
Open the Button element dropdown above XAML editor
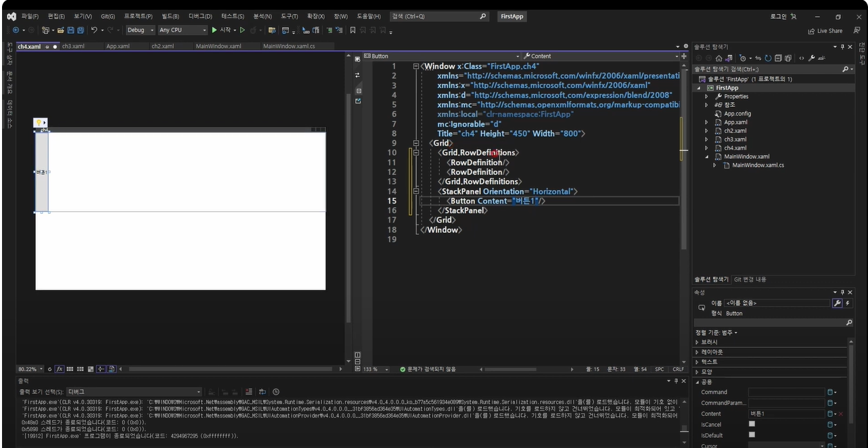(440, 56)
